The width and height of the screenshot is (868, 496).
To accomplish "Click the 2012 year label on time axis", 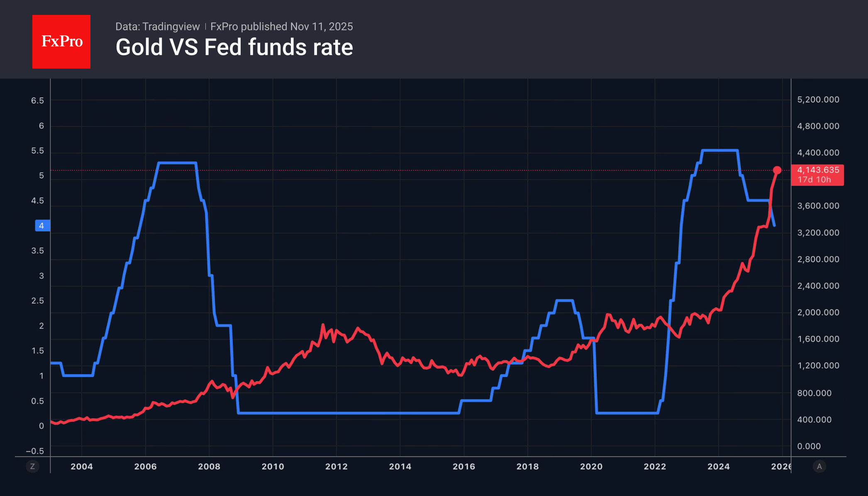I will point(336,467).
